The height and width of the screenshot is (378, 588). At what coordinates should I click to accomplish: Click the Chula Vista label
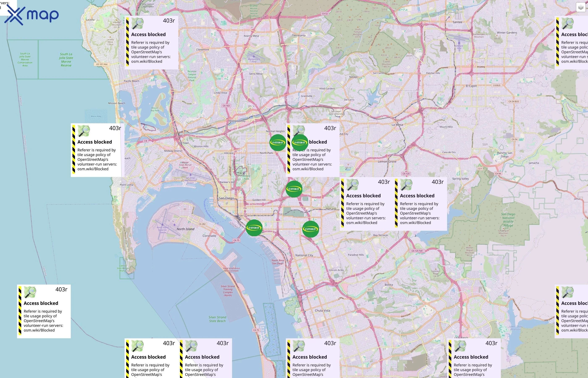click(x=323, y=311)
